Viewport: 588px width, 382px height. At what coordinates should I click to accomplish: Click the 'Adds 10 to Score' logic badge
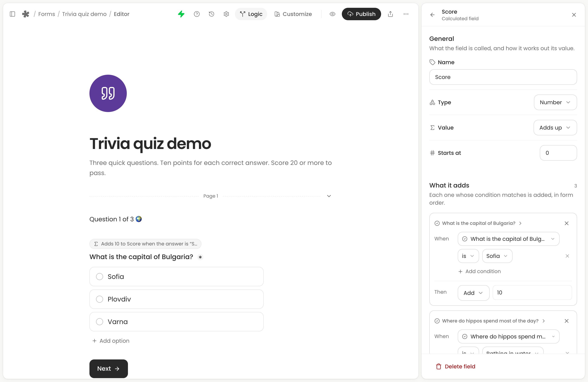(145, 244)
